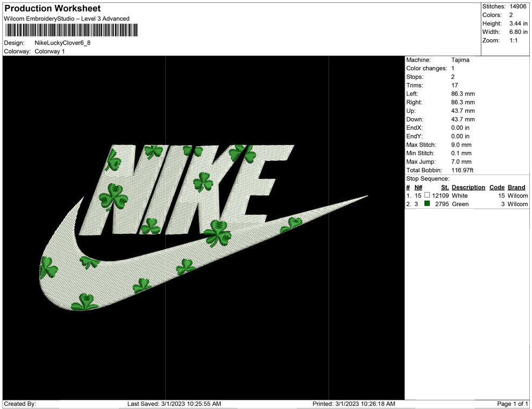Click the embroidered NIKE lettering in preview
The height and width of the screenshot is (409, 532).
coord(186,190)
